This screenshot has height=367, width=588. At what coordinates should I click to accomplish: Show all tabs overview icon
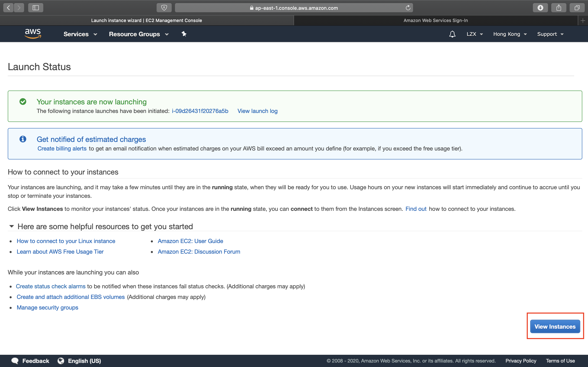coord(577,8)
